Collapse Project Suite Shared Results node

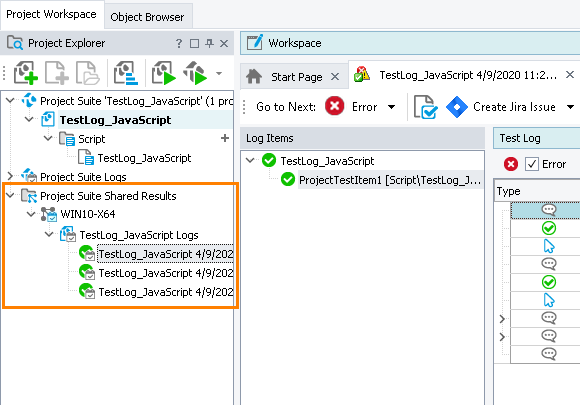click(x=10, y=195)
